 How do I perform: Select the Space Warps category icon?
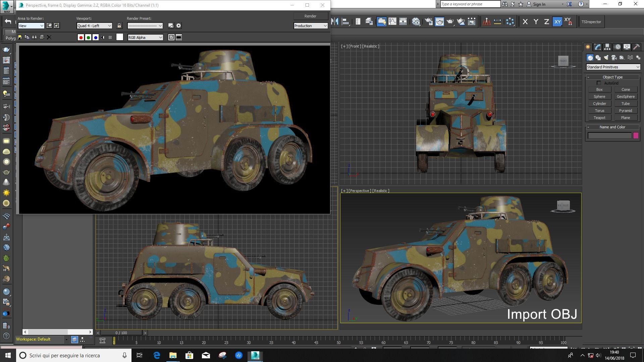click(x=630, y=58)
